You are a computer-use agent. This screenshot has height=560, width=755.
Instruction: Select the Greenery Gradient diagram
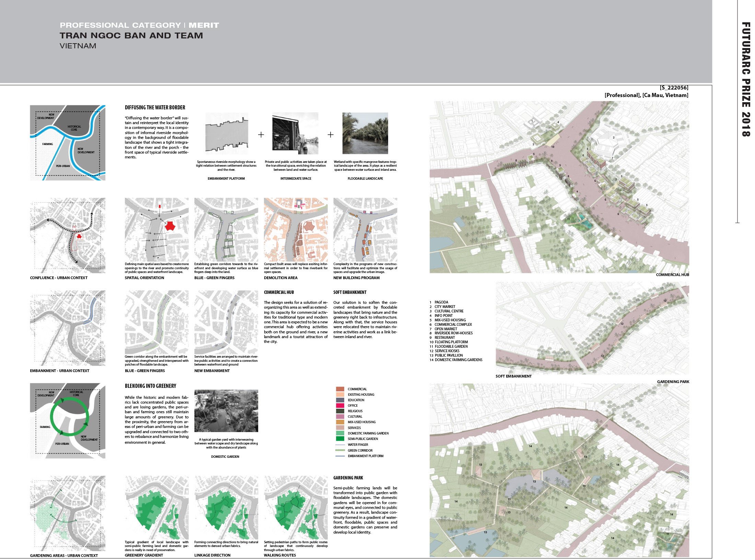coord(157,508)
